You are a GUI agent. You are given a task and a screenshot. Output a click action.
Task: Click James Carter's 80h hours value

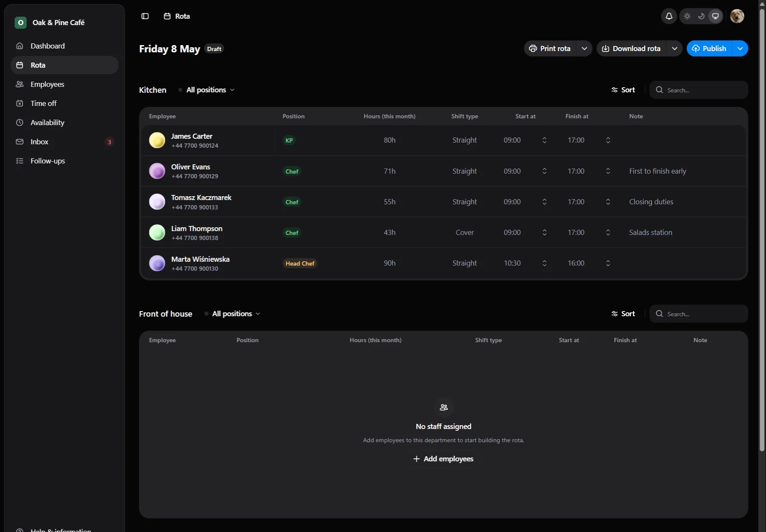[x=390, y=140]
